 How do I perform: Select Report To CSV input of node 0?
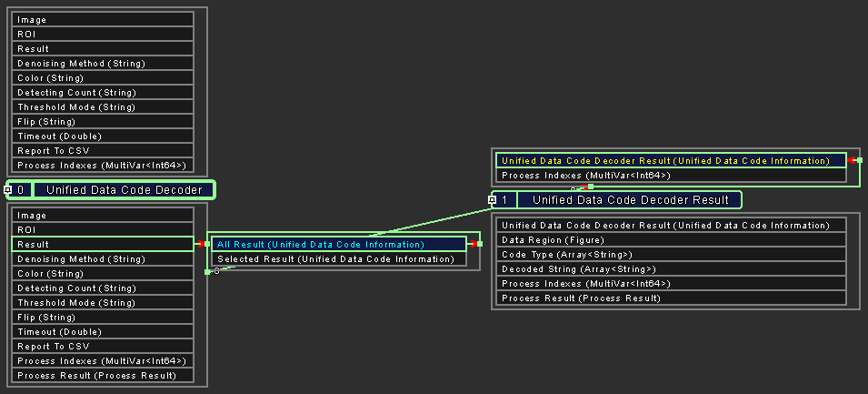click(103, 151)
